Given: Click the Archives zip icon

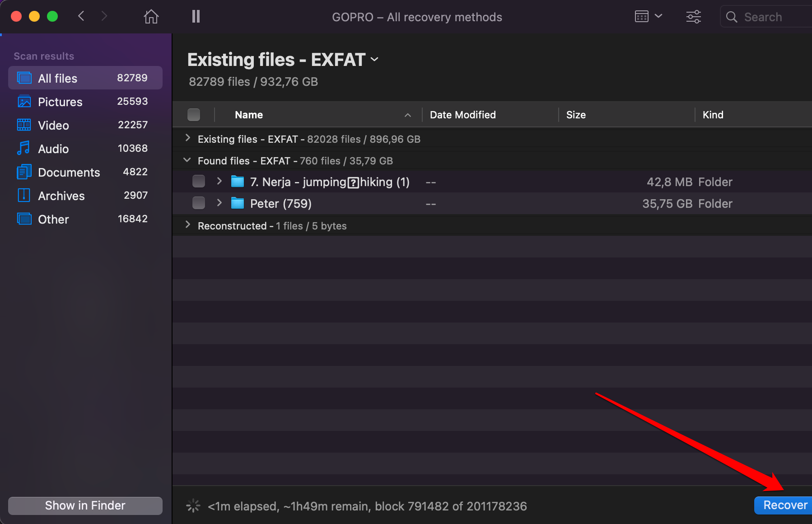Looking at the screenshot, I should tap(23, 195).
